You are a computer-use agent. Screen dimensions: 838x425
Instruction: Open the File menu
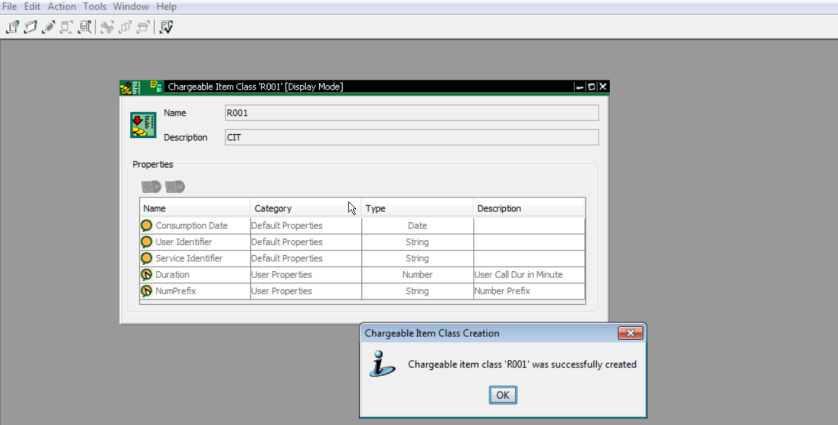10,6
